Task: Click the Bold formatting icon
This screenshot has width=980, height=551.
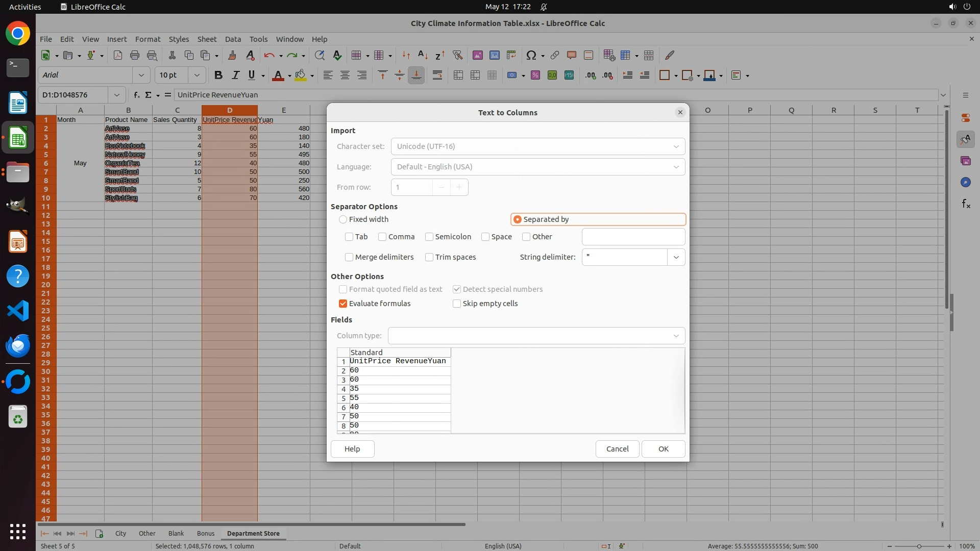Action: 218,76
